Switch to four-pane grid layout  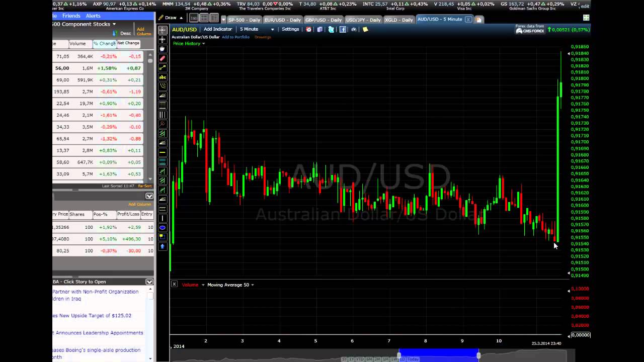point(204,18)
